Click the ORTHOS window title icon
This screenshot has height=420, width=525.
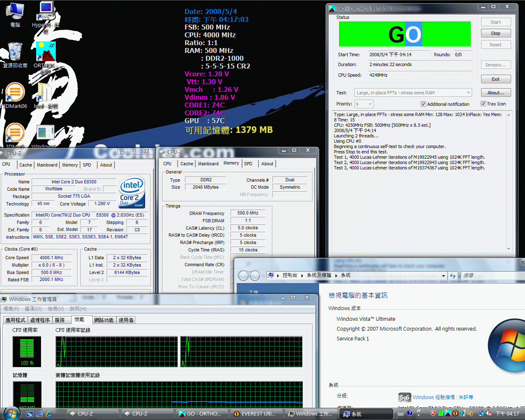coord(332,8)
